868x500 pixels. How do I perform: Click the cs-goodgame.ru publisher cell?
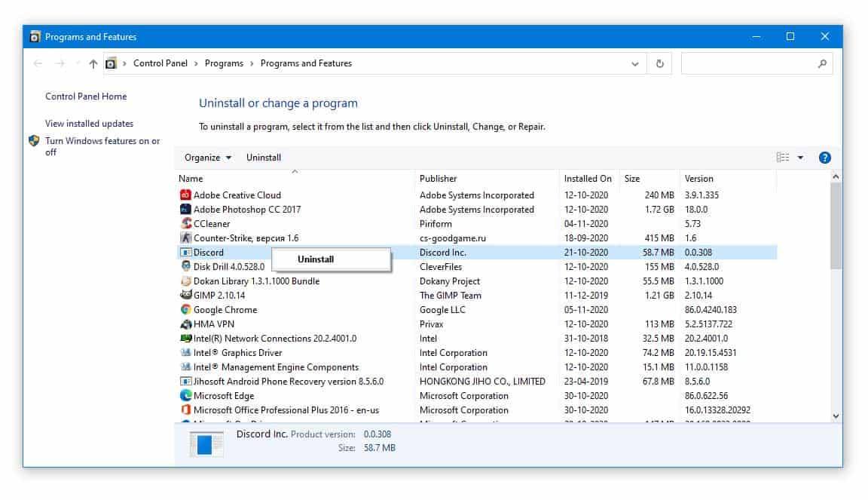[453, 238]
